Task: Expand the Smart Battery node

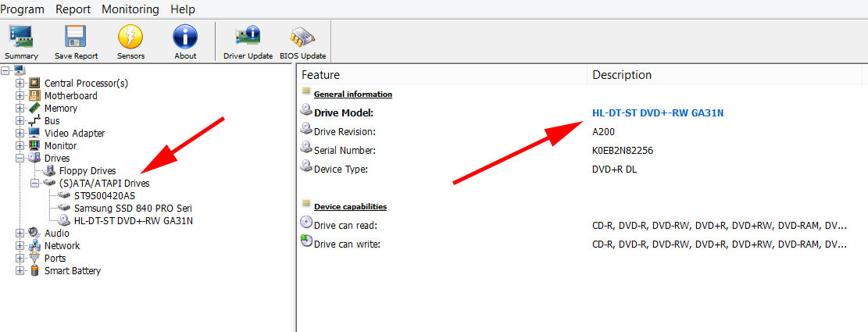Action: [x=20, y=271]
